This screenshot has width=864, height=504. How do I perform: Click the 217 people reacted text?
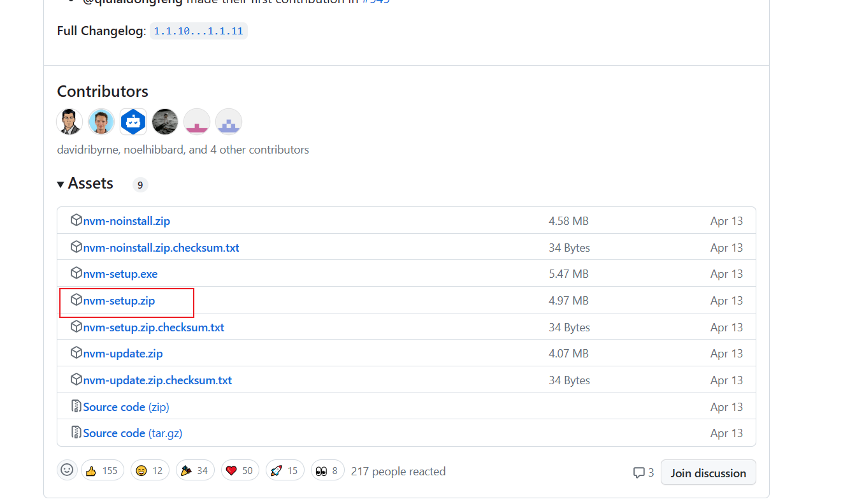click(x=398, y=472)
